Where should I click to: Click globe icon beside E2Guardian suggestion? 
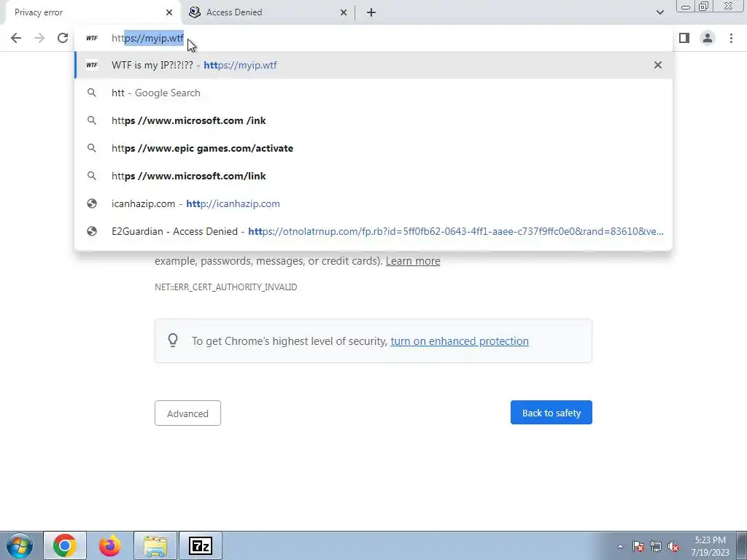(92, 231)
